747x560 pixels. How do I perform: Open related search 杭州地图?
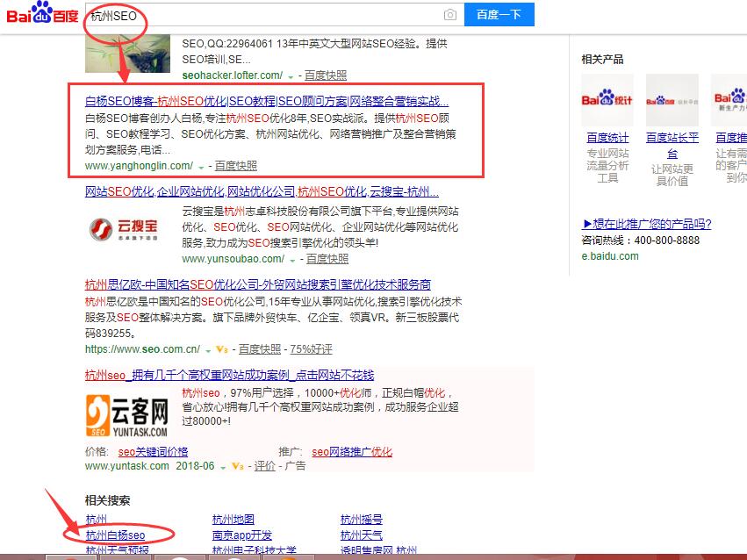pos(233,520)
